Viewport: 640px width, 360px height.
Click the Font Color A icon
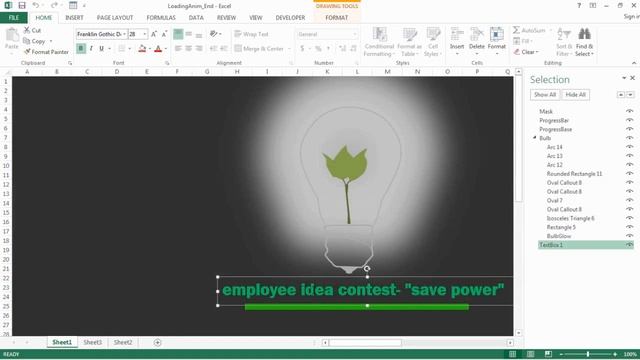158,49
